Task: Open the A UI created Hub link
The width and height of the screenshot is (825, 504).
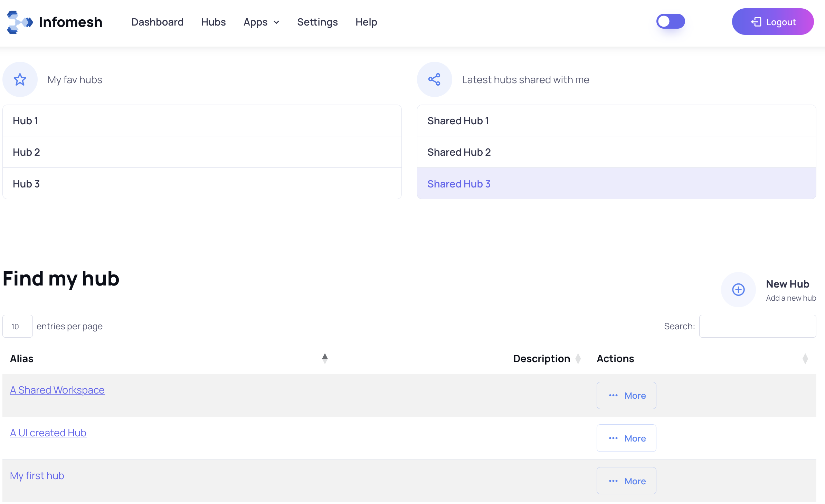Action: [x=48, y=433]
